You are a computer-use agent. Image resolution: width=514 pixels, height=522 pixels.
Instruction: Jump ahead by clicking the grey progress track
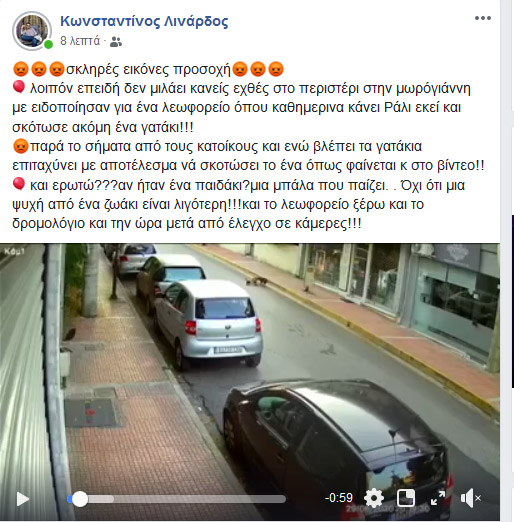(199, 499)
